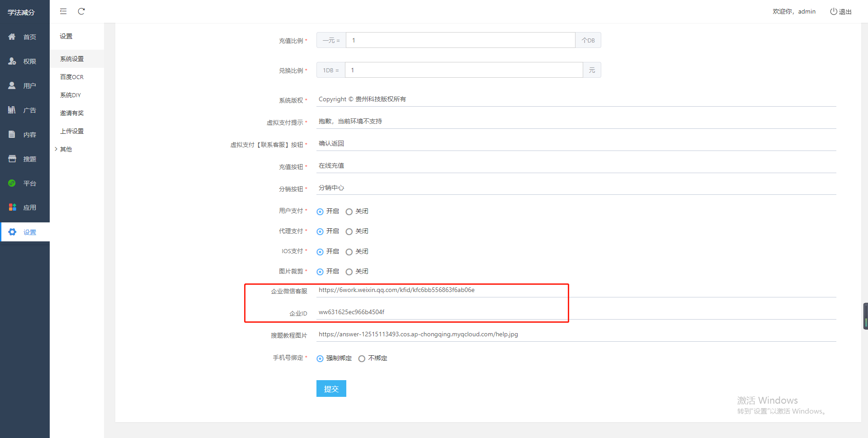
Task: Open the 邀请有奖 submenu item
Action: coord(77,113)
